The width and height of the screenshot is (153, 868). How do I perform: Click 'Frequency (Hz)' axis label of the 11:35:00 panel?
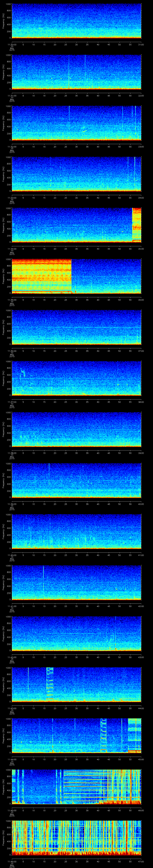click(x=3, y=276)
